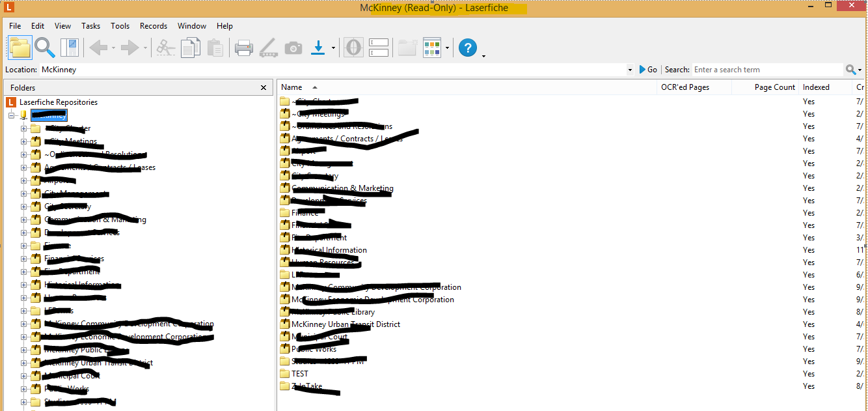Open Help with the blue question mark
The image size is (868, 411).
468,48
